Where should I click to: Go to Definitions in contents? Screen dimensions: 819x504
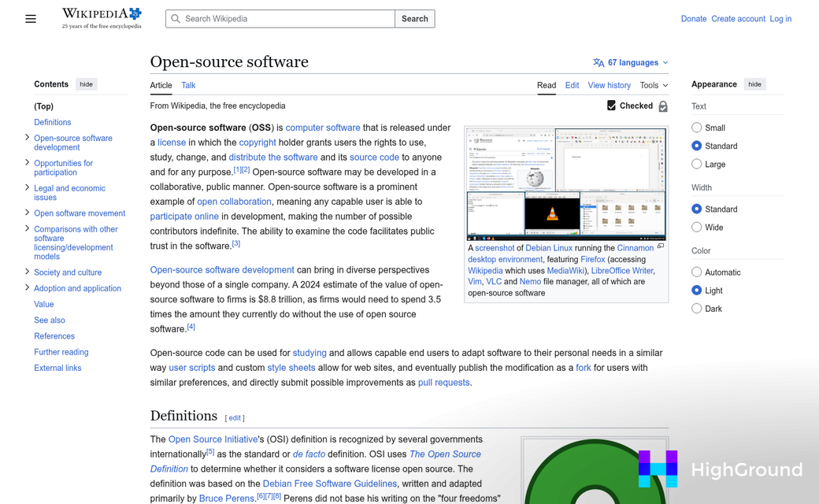click(53, 122)
